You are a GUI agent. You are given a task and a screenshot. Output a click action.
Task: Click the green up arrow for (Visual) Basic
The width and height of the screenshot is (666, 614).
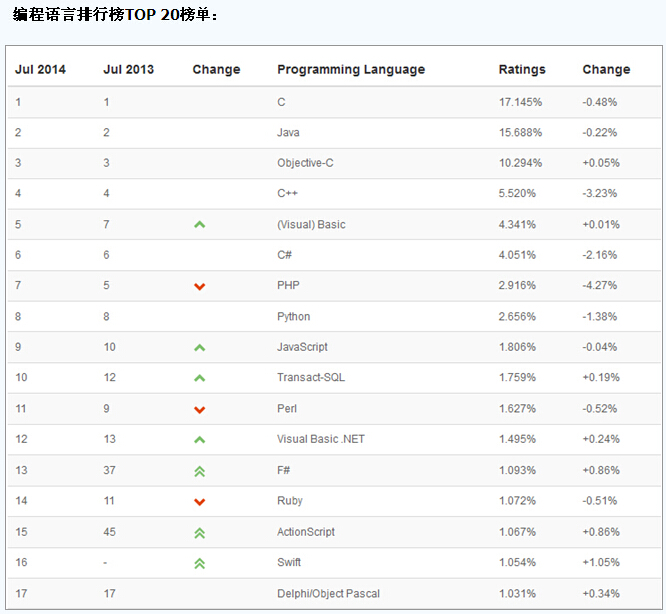coord(199,225)
